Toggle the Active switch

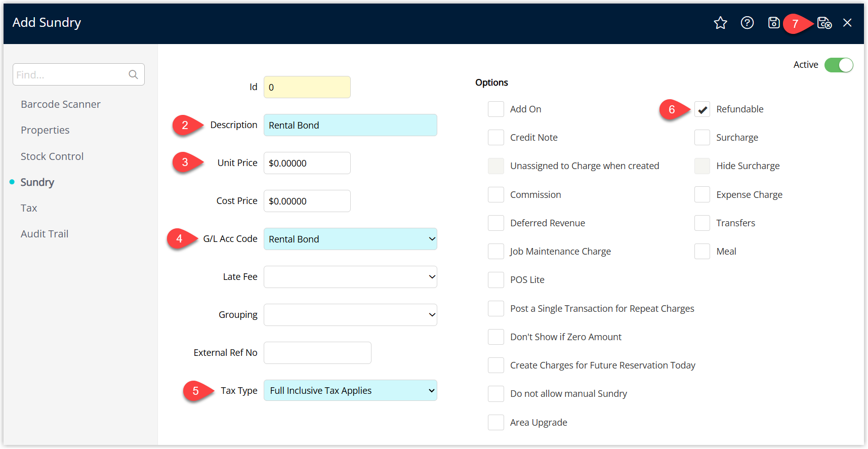click(839, 65)
